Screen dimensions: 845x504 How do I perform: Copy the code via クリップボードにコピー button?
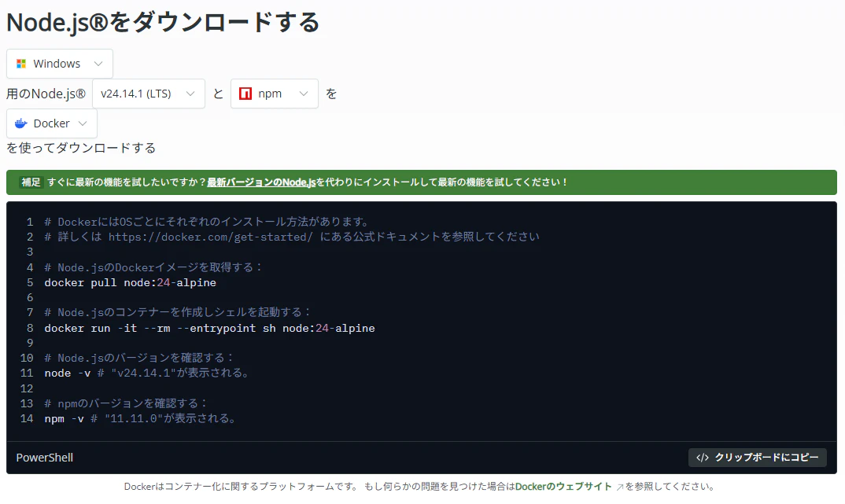tap(757, 458)
